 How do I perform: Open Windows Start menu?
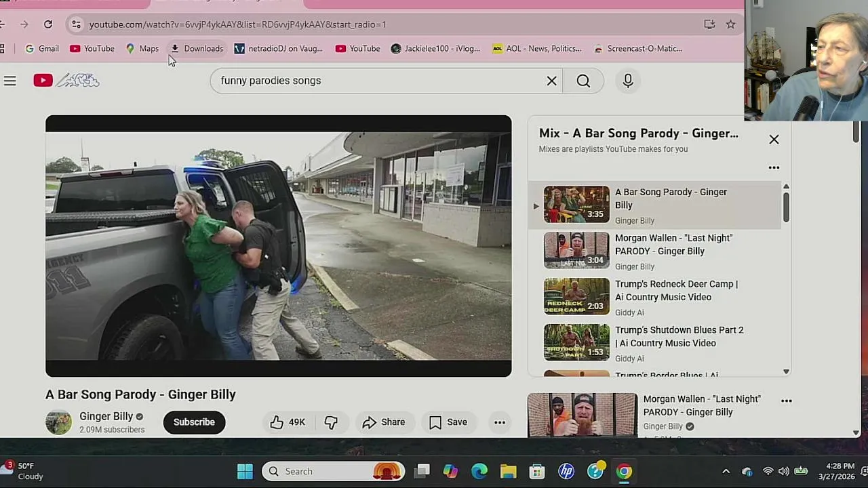click(245, 471)
